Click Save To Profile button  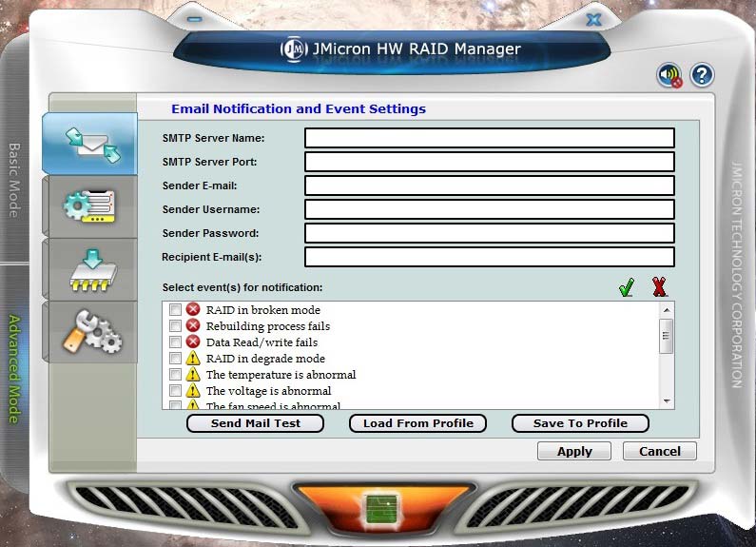tap(580, 423)
